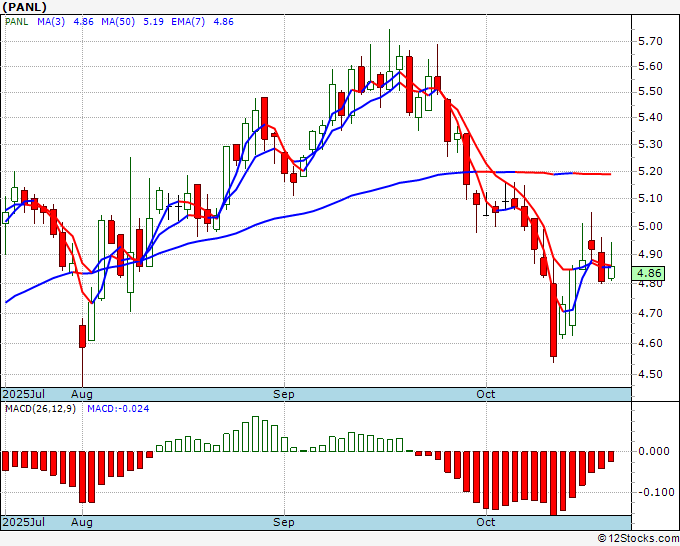The image size is (680, 546).
Task: Click the 12Stocks.com copyright link
Action: coord(638,538)
